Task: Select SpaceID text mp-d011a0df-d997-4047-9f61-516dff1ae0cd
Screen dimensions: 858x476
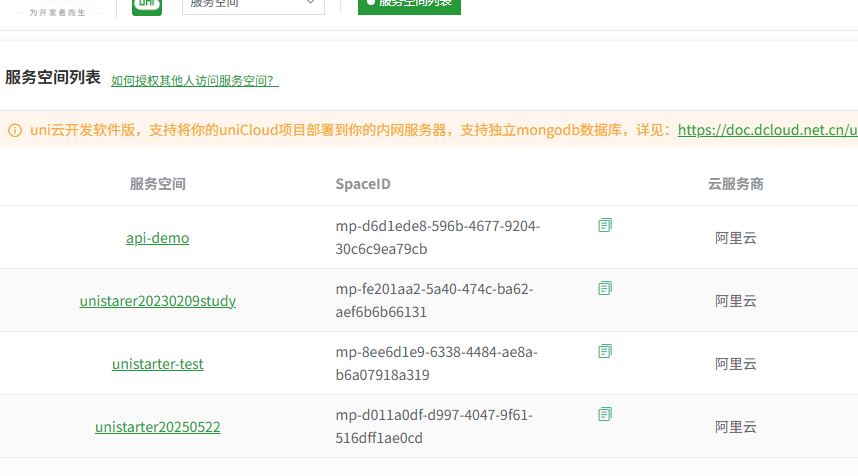Action: (x=434, y=426)
